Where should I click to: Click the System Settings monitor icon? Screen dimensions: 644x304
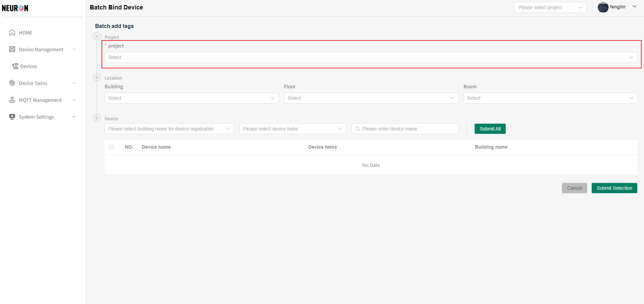(x=12, y=117)
